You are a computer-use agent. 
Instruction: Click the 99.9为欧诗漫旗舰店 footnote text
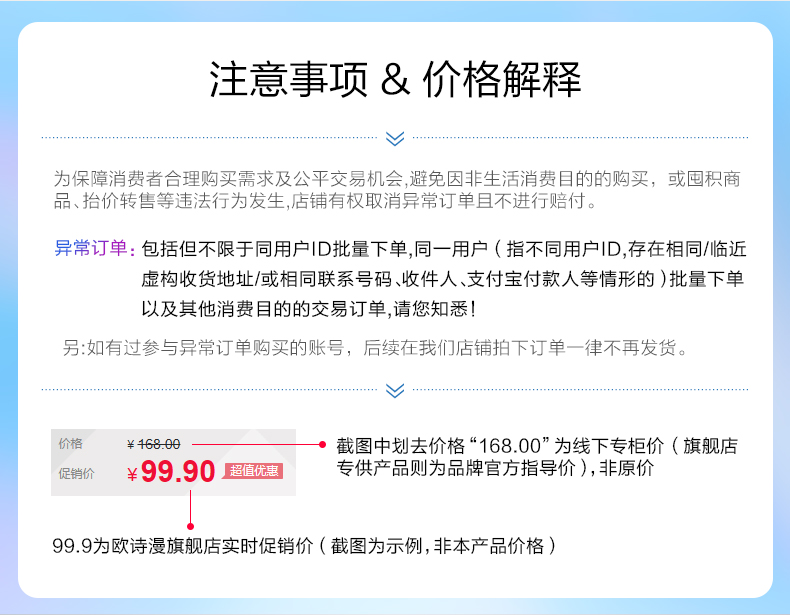pyautogui.click(x=304, y=545)
